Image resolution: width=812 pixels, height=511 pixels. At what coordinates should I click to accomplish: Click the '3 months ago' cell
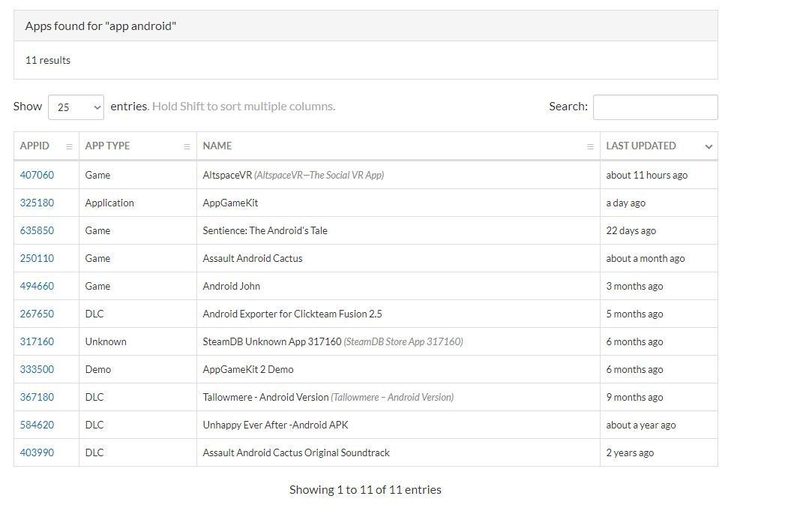(659, 286)
